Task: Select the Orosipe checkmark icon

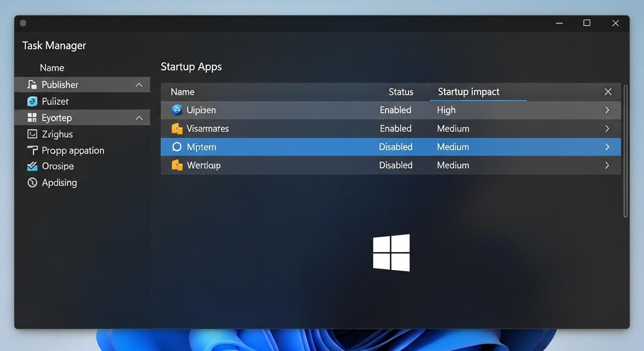Action: [x=32, y=166]
